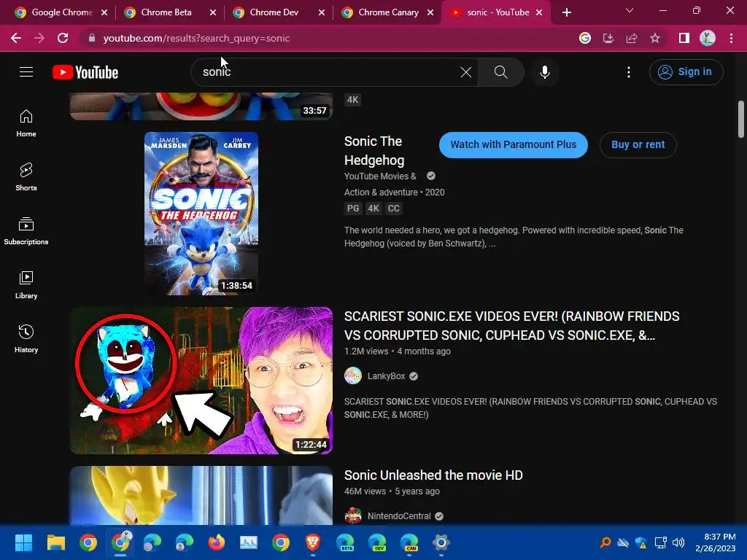Click Watch with Paramount Plus
Viewport: 747px width, 560px height.
point(513,145)
